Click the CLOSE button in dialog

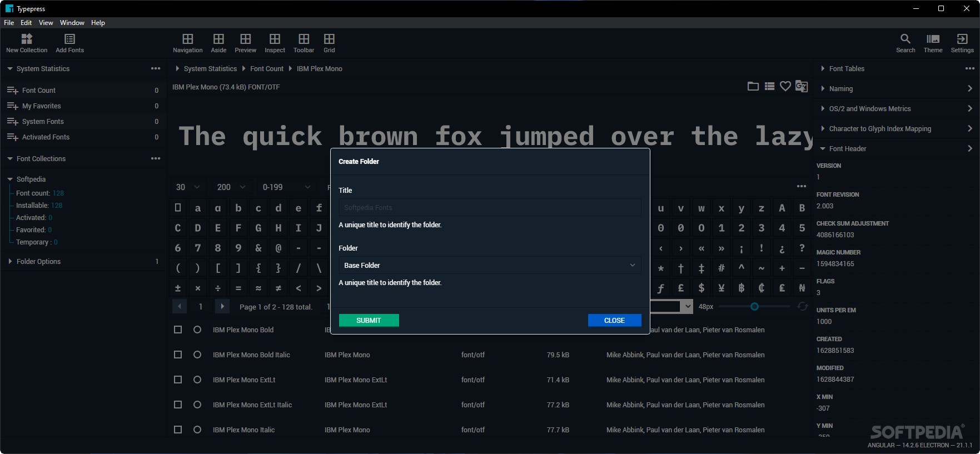pos(614,320)
